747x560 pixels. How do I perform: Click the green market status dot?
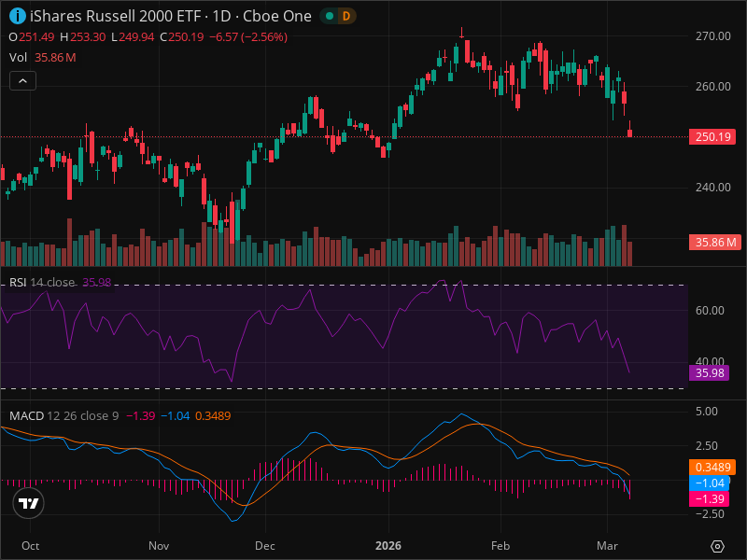(x=330, y=16)
